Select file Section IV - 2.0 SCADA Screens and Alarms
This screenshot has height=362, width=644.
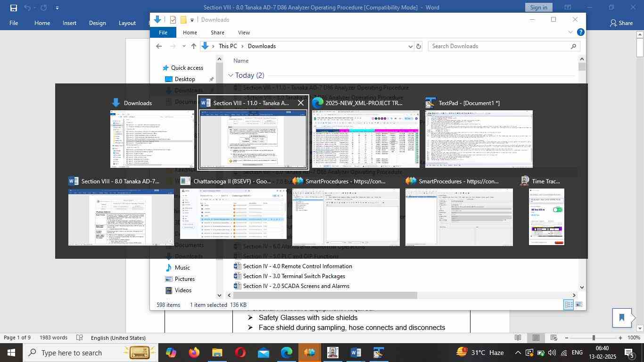[x=296, y=286]
